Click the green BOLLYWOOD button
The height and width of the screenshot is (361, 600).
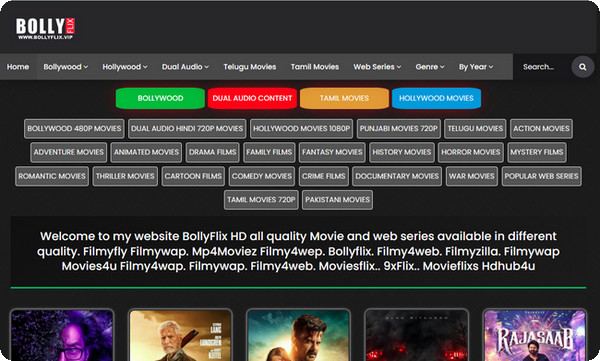(160, 98)
